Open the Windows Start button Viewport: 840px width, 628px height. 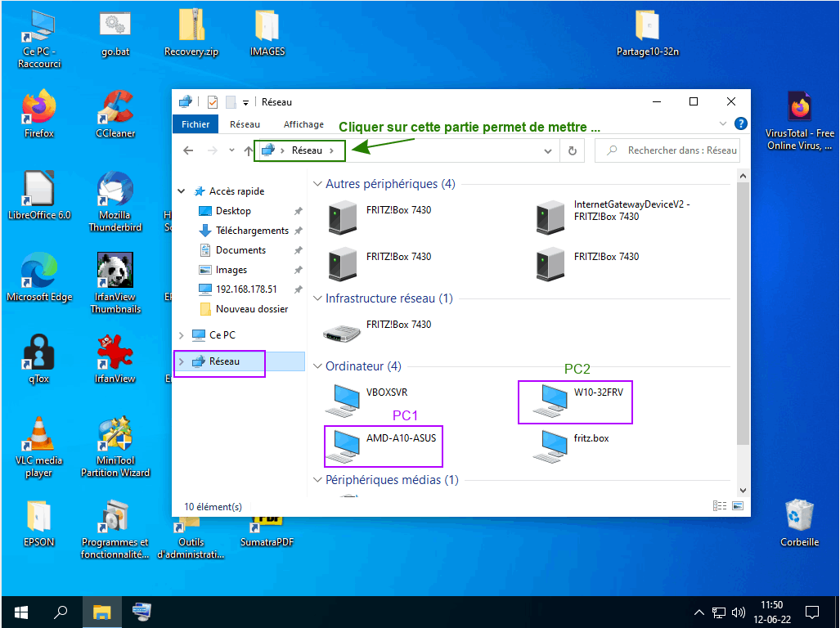[21, 612]
